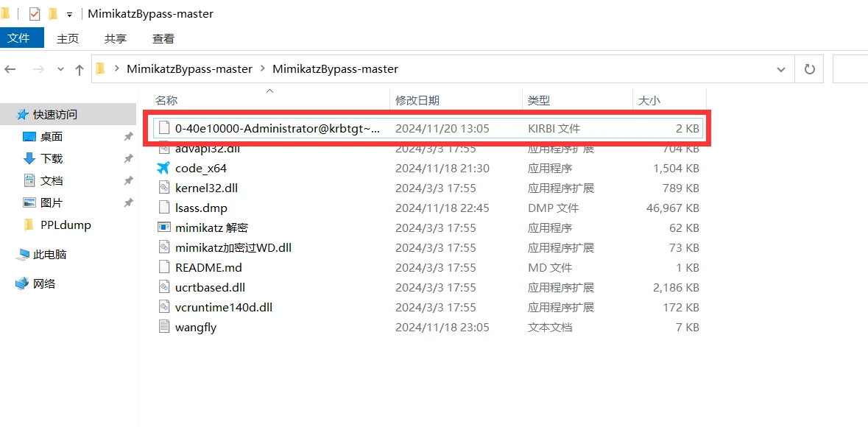Click the 46,967 KB size cell
Screen dimensions: 868x427
673,208
